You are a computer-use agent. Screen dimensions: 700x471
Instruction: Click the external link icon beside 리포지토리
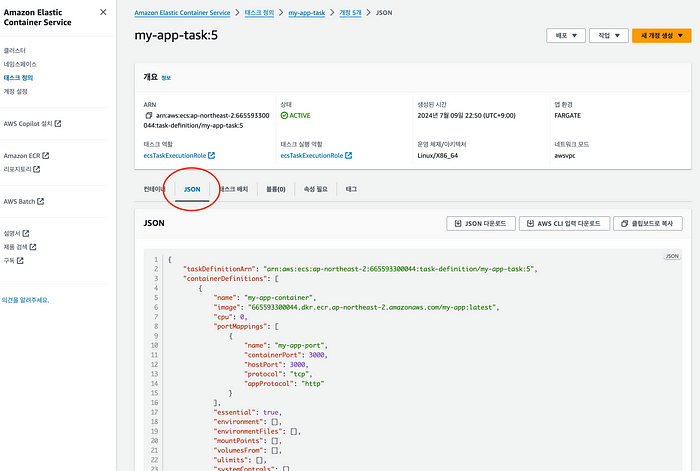pyautogui.click(x=37, y=169)
